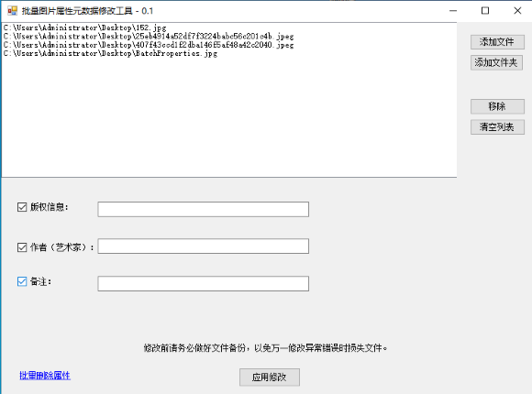Focus the 备注 text field
Screen dimensions: 532x394
pyautogui.click(x=204, y=283)
